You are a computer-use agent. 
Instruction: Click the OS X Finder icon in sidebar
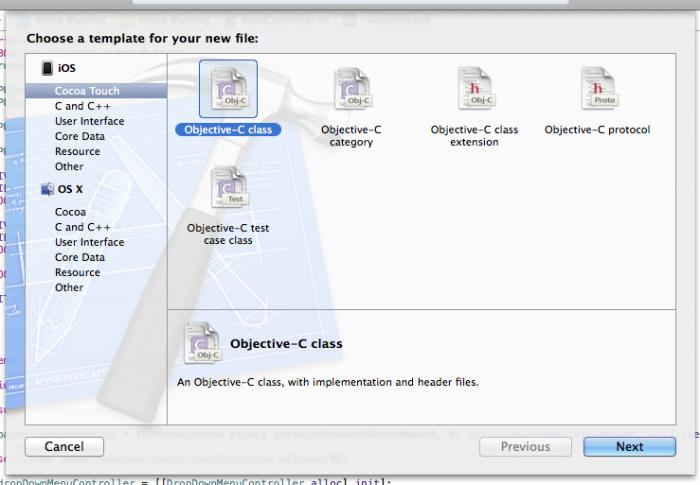click(x=47, y=189)
